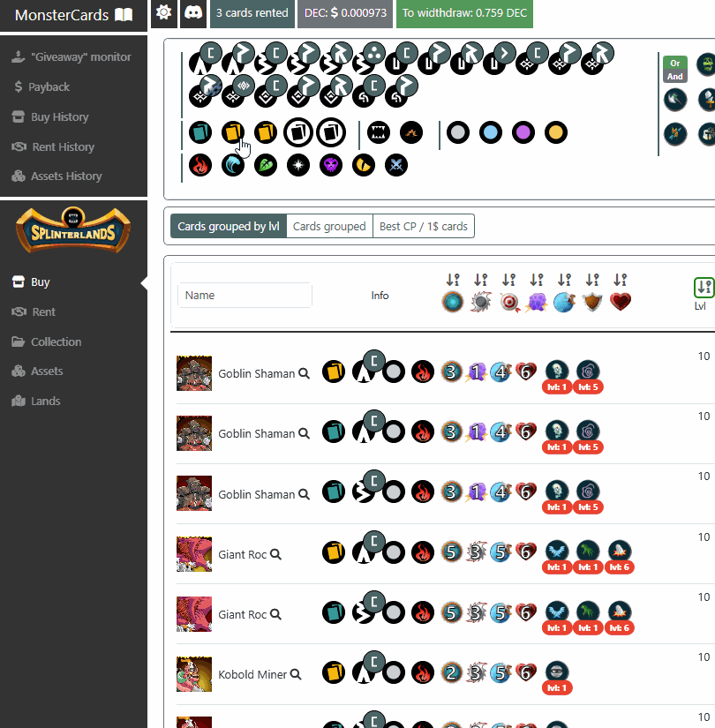Switch to "Cards grouped" tab
The image size is (715, 728).
click(329, 226)
